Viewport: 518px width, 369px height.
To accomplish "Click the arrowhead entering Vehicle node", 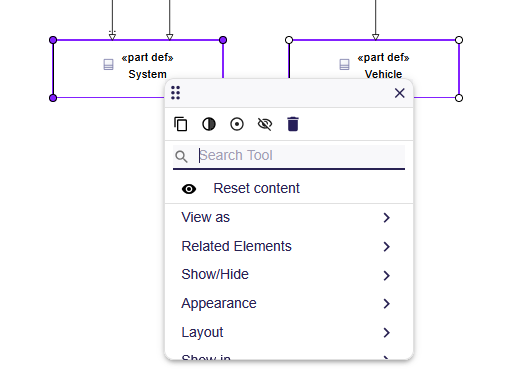I will (x=376, y=37).
